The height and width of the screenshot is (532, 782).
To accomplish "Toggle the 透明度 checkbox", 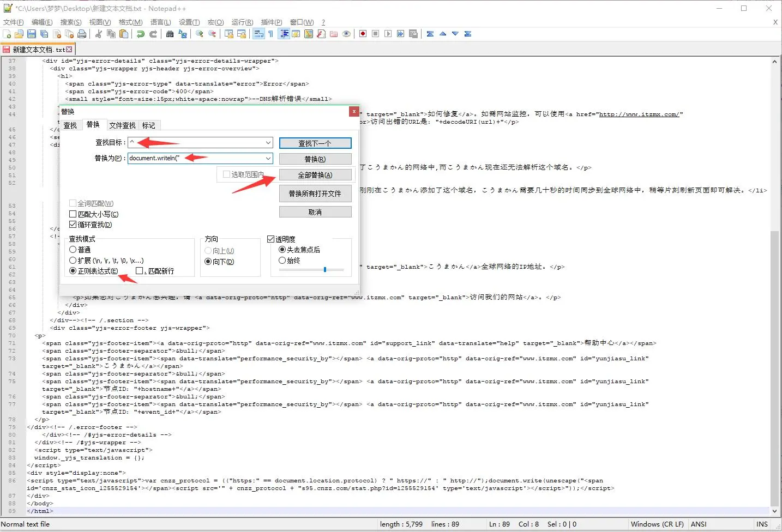I will tap(270, 239).
